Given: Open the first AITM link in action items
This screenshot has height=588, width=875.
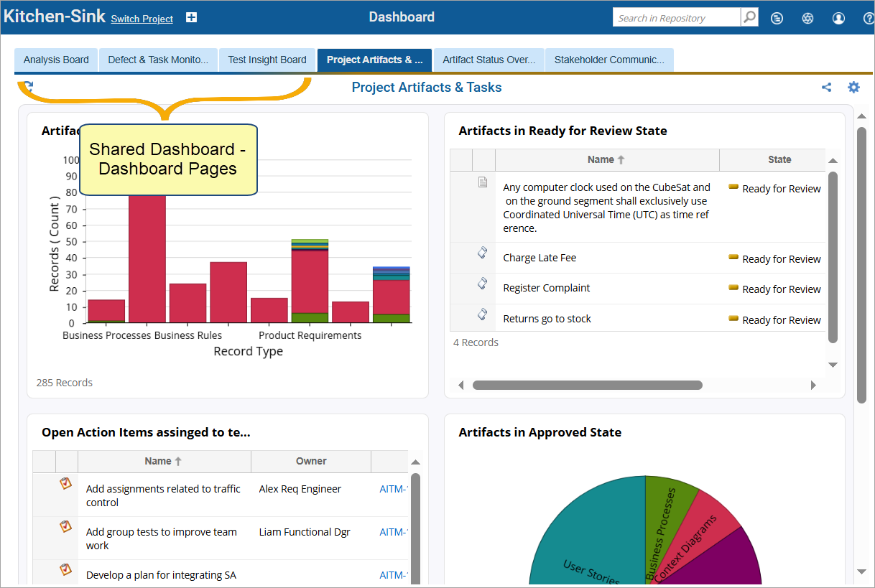Looking at the screenshot, I should [393, 489].
